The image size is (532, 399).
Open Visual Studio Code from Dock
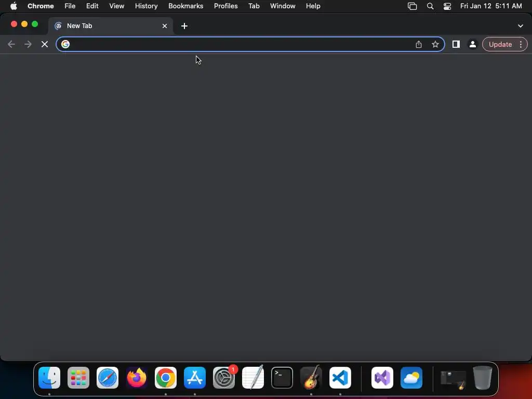point(340,378)
